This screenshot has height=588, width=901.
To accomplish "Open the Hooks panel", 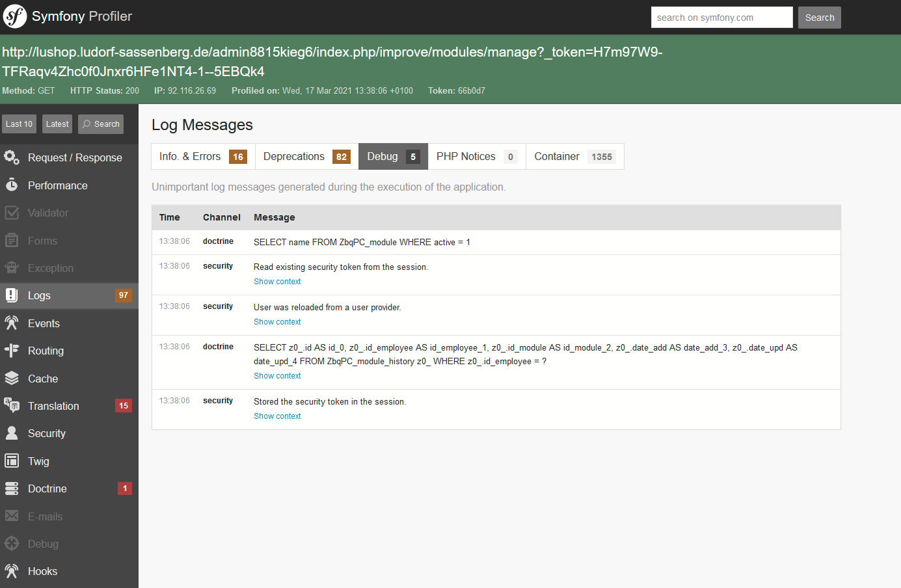I will click(69, 571).
